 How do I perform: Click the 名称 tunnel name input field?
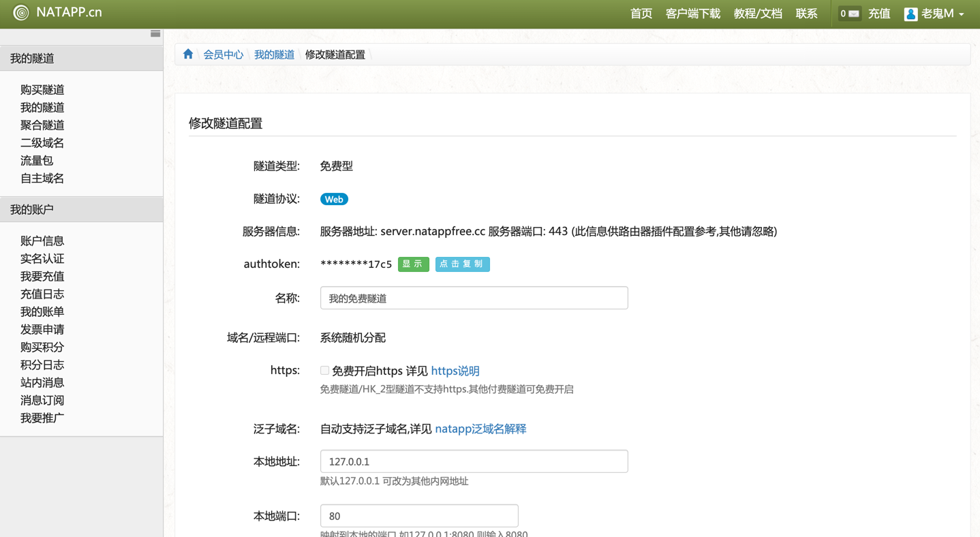[x=474, y=298]
